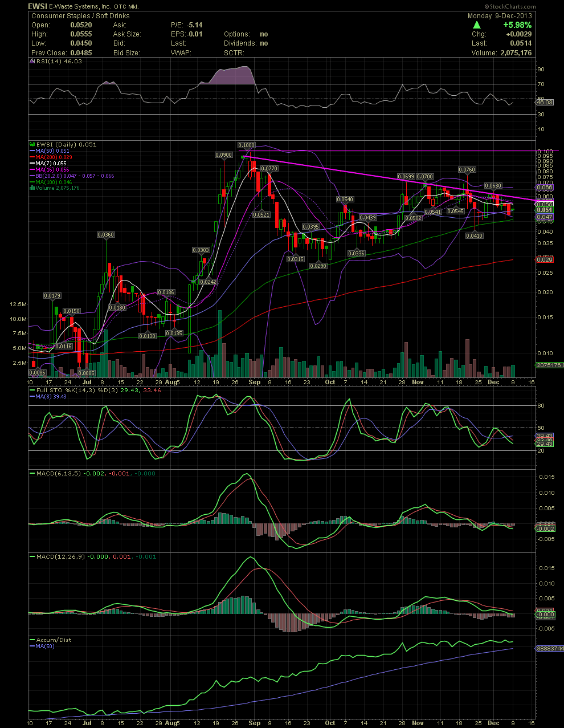Click the +5.98% percent change
564x728 pixels.
coord(518,25)
